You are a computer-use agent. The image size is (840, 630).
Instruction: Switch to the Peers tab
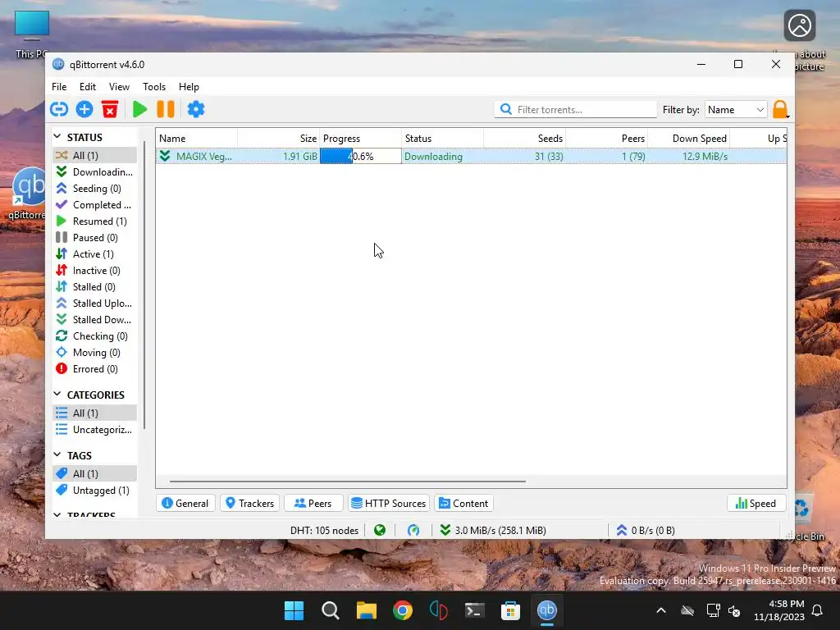tap(313, 503)
